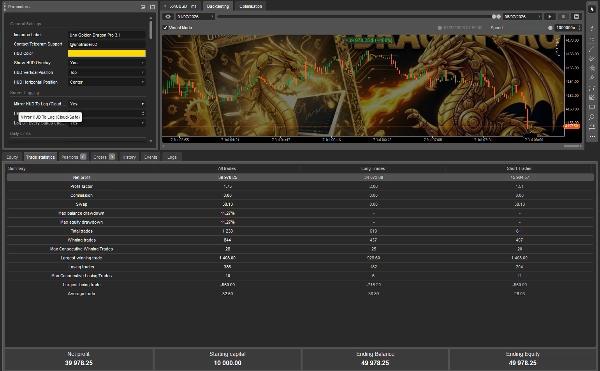Screen dimensions: 600x371
Task: Open the Logs tab
Action: (172, 157)
